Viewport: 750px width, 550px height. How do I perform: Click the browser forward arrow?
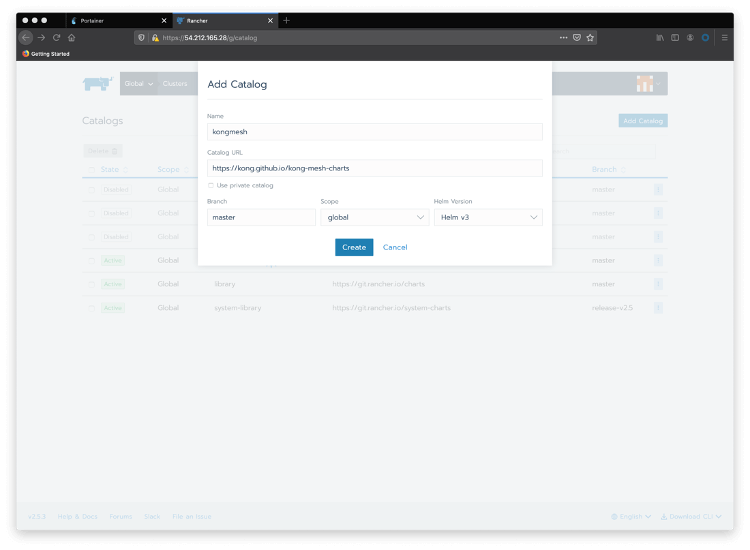coord(42,37)
